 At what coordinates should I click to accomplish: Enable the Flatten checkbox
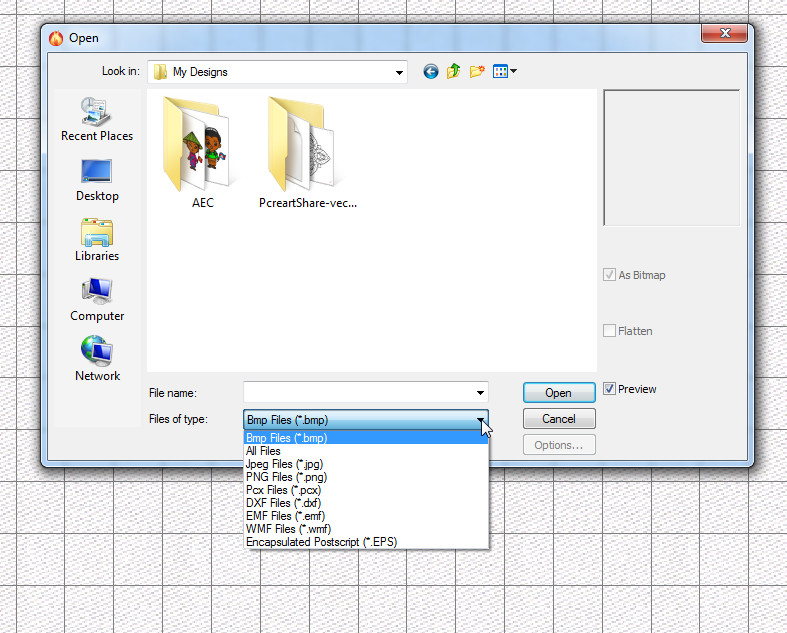609,331
